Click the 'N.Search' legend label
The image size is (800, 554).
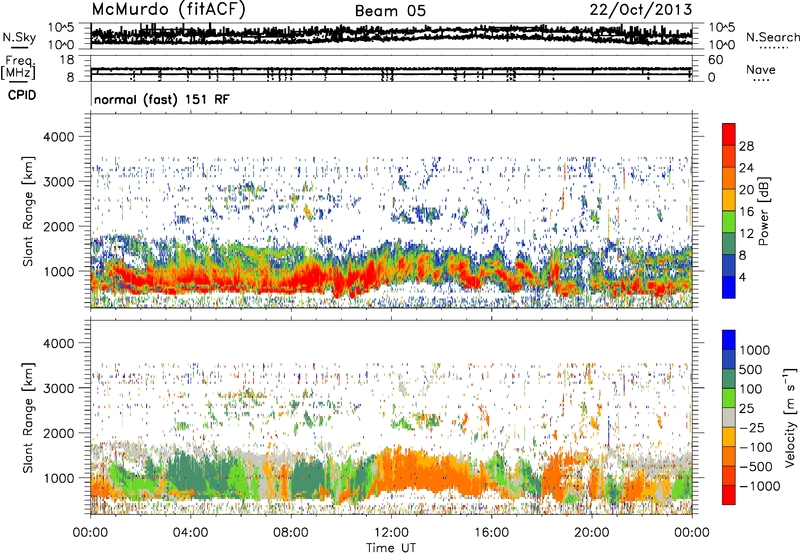(773, 37)
